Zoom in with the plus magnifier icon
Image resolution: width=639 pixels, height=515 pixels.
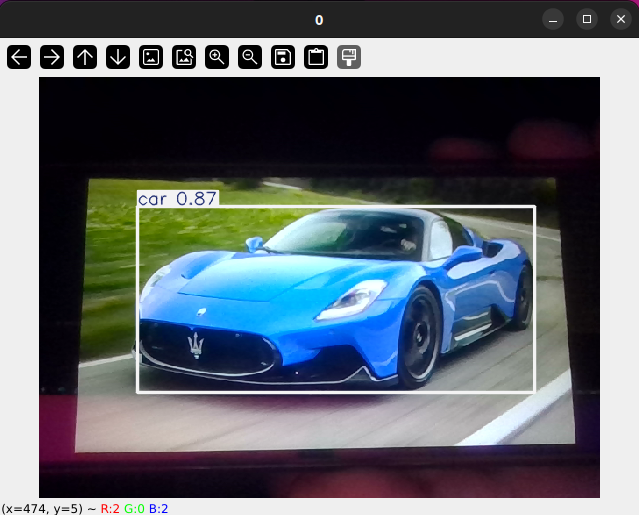(x=217, y=57)
